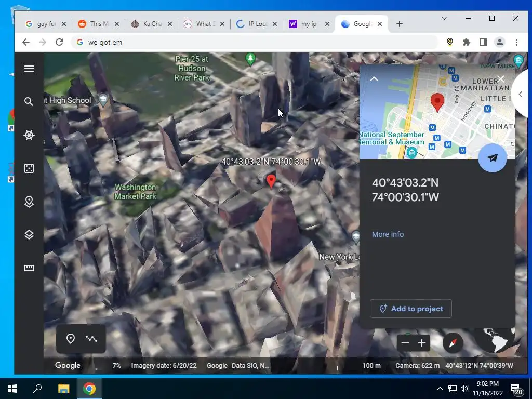Click the Camera: 622 m status text
This screenshot has width=532, height=399.
point(417,366)
